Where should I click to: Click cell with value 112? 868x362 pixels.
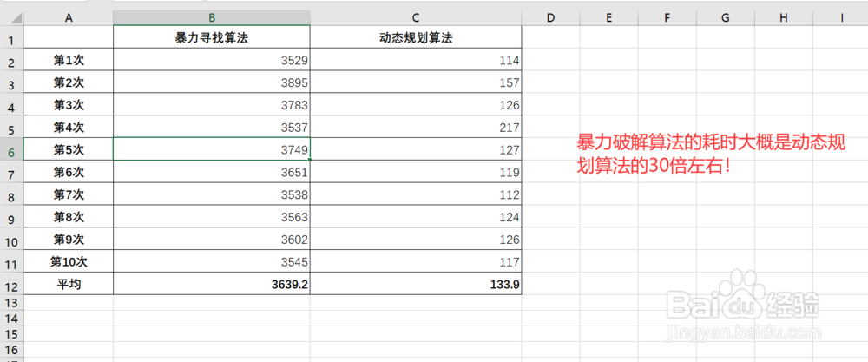pos(416,194)
